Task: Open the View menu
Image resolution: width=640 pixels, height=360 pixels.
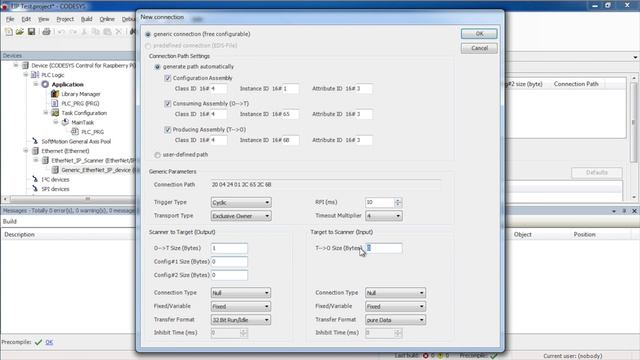Action: pos(43,19)
